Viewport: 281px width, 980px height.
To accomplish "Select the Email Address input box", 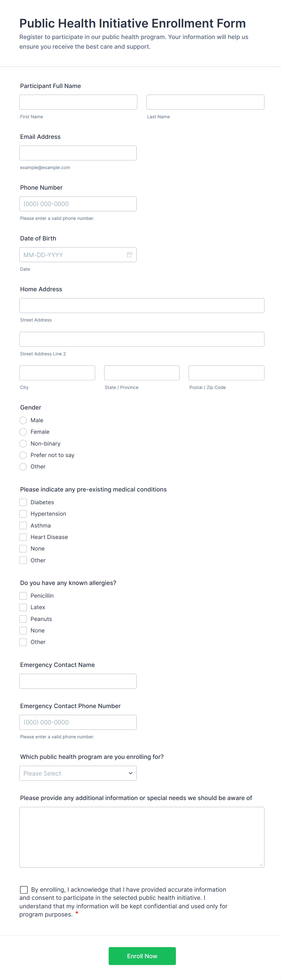I will tap(78, 153).
